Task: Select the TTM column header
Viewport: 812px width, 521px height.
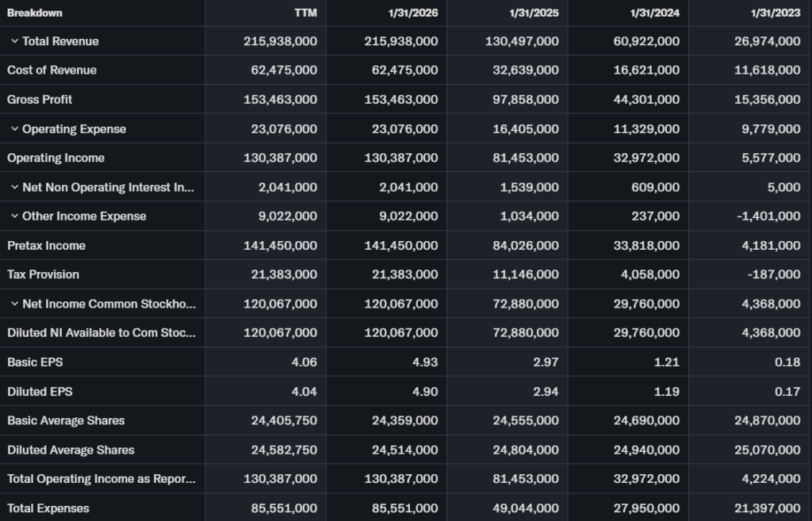Action: click(305, 13)
